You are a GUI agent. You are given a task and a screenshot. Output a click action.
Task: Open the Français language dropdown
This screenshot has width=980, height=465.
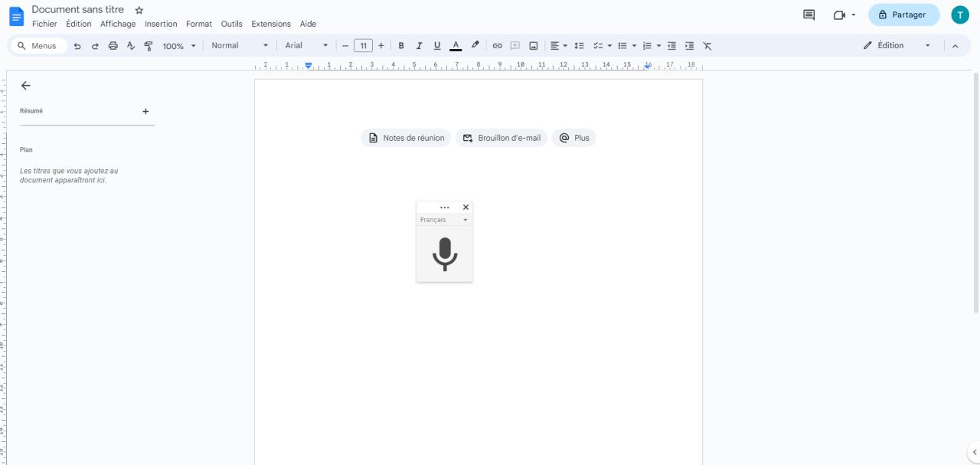444,220
